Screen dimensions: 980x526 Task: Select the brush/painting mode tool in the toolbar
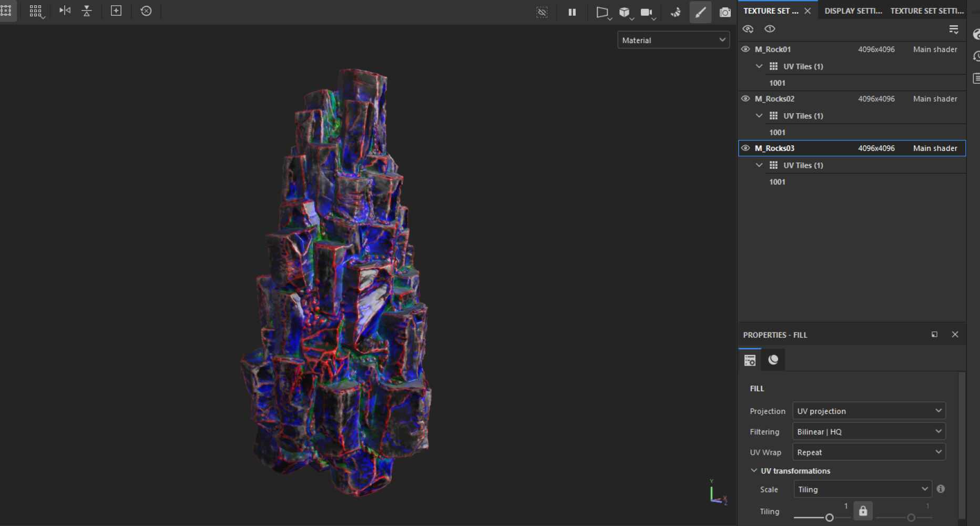(x=701, y=12)
